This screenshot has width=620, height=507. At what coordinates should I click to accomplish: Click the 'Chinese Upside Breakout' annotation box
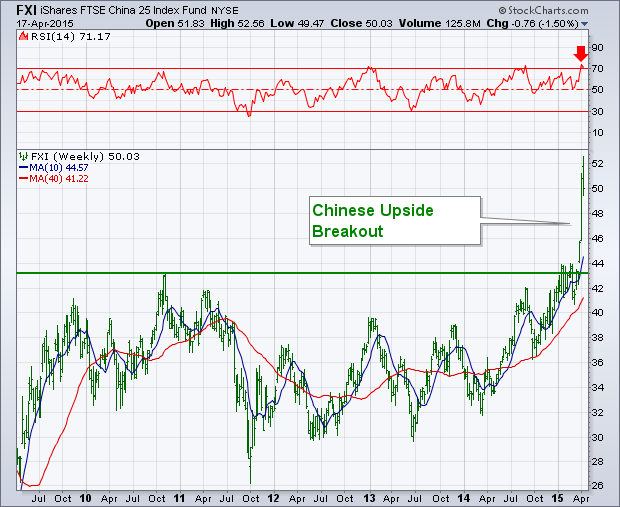click(395, 221)
